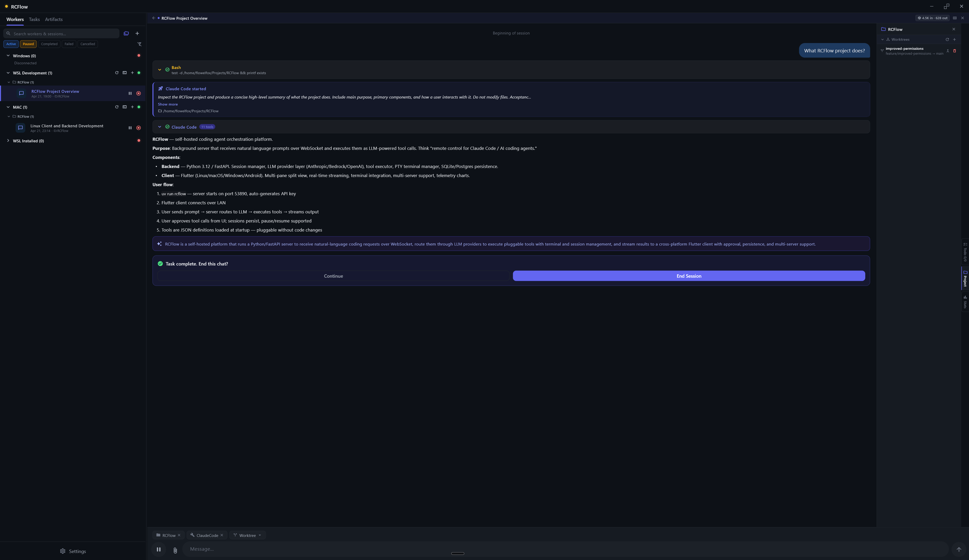
Task: Open Settings via gear at bottom
Action: pos(73,551)
